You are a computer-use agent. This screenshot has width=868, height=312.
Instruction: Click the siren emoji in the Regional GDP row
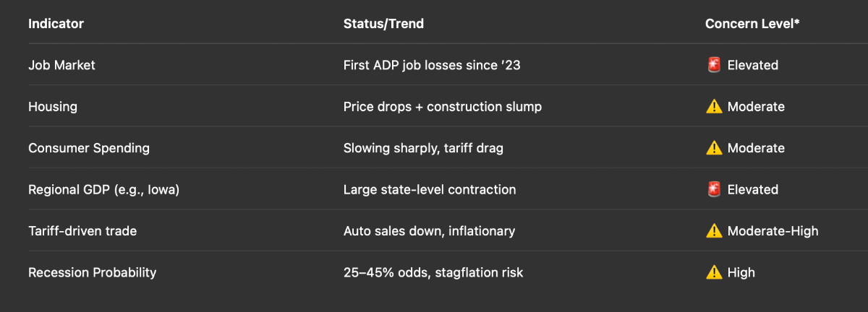[x=714, y=189]
